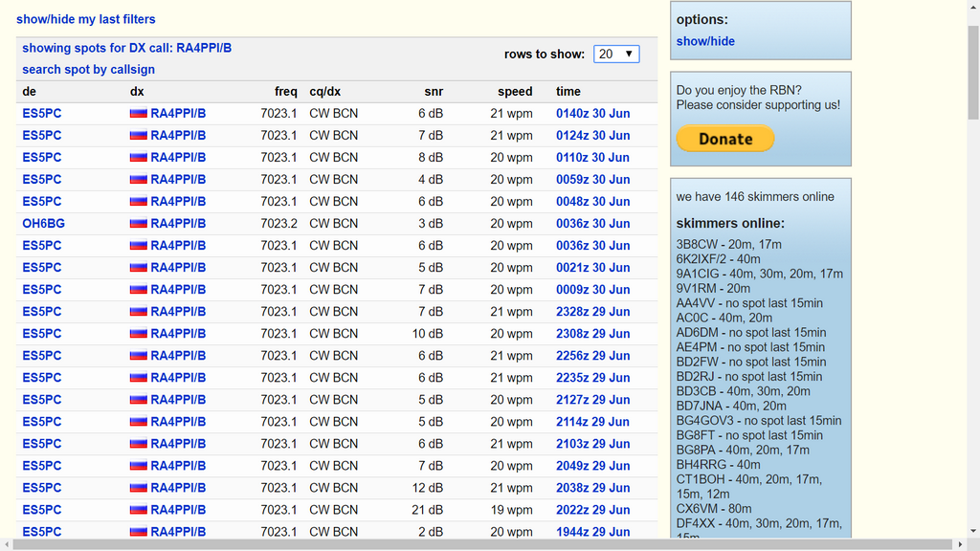Click the time 0059z 30 Jun

pos(593,179)
